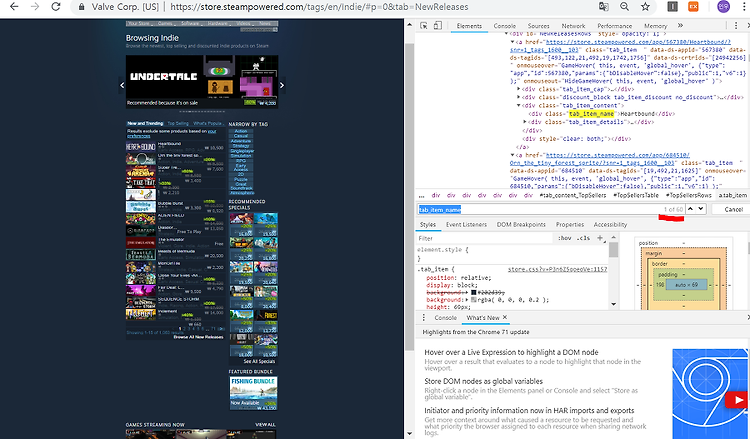
Task: Select the highlighted tab_item_name div line
Action: point(602,114)
